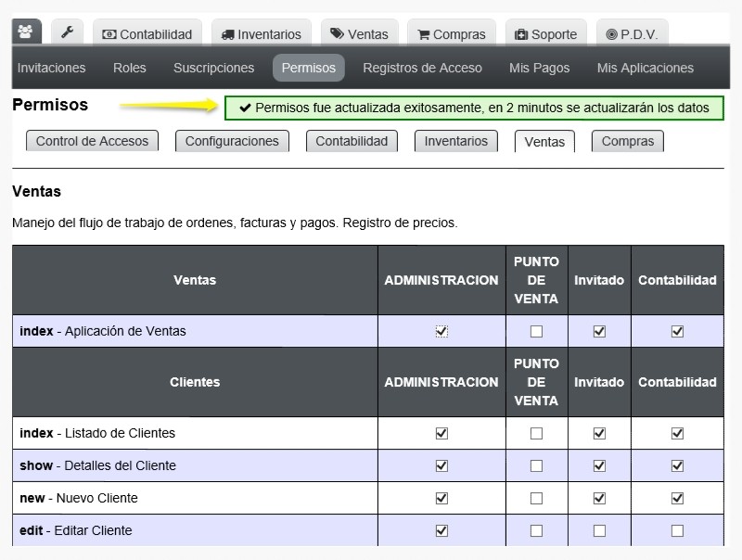Open the Ventas top tab

click(359, 34)
